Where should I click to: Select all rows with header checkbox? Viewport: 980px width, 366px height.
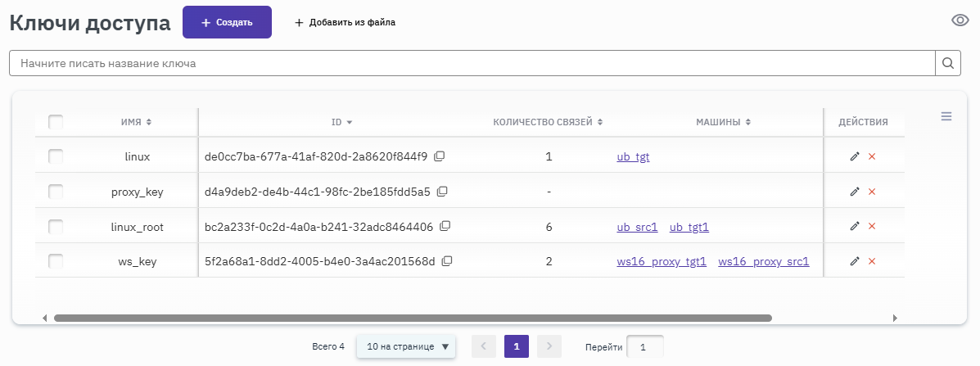56,122
